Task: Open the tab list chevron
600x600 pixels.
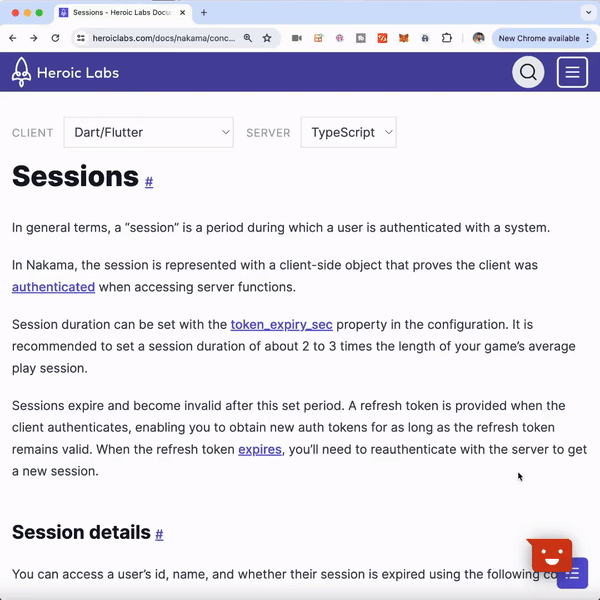Action: coord(587,13)
